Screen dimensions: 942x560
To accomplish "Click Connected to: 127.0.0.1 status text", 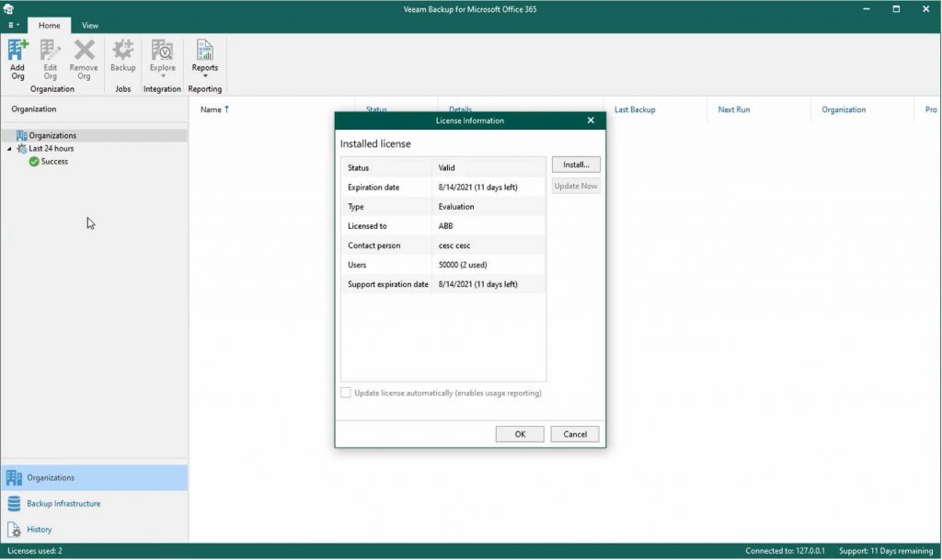I will (x=785, y=551).
